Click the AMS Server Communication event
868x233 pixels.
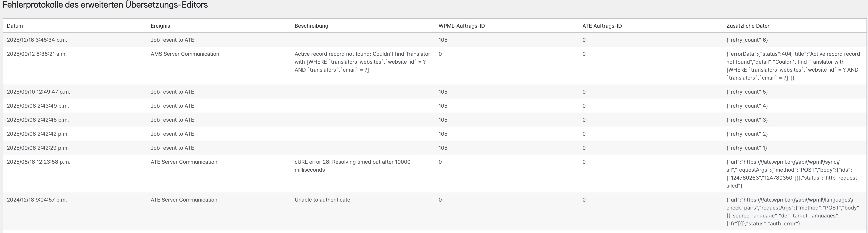(x=185, y=54)
